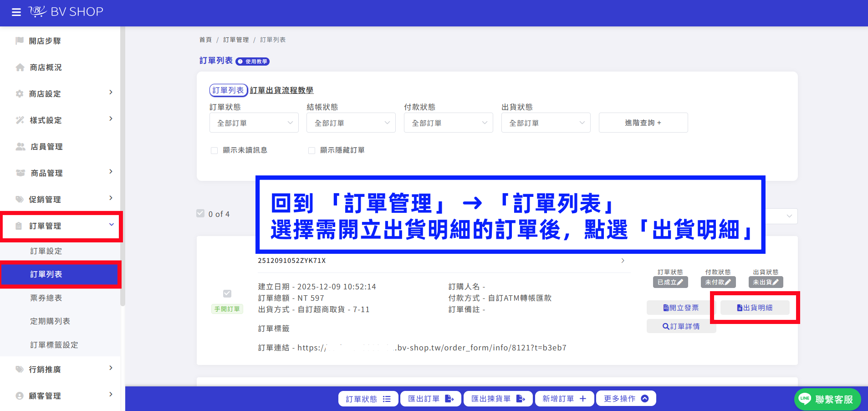Open the hamburger menu icon
The height and width of the screenshot is (411, 868).
(16, 12)
